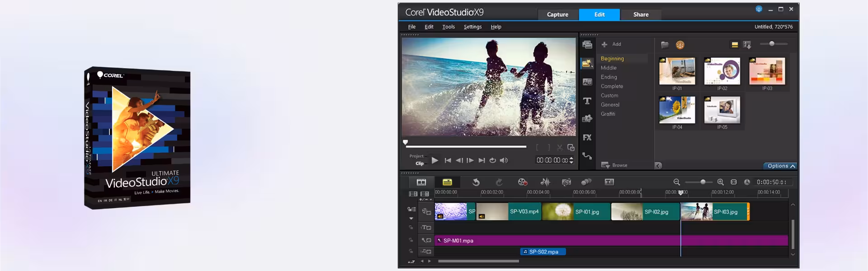Fit project in timeline window

[x=734, y=182]
